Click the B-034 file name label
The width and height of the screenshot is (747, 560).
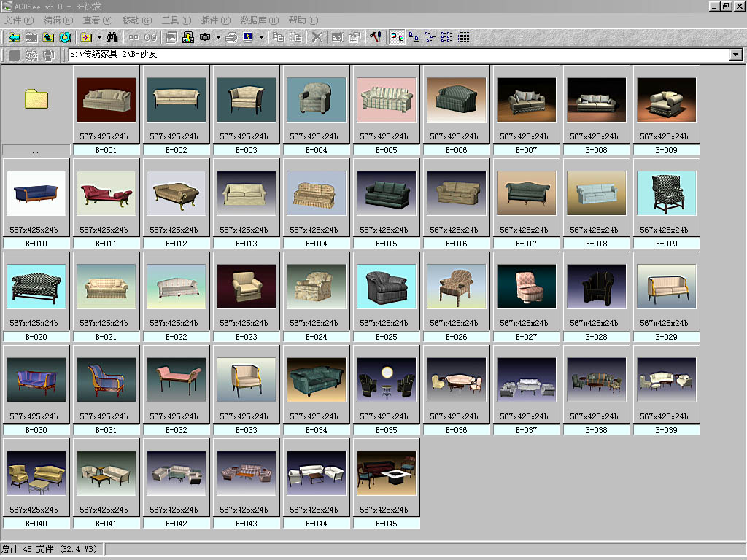(x=316, y=430)
